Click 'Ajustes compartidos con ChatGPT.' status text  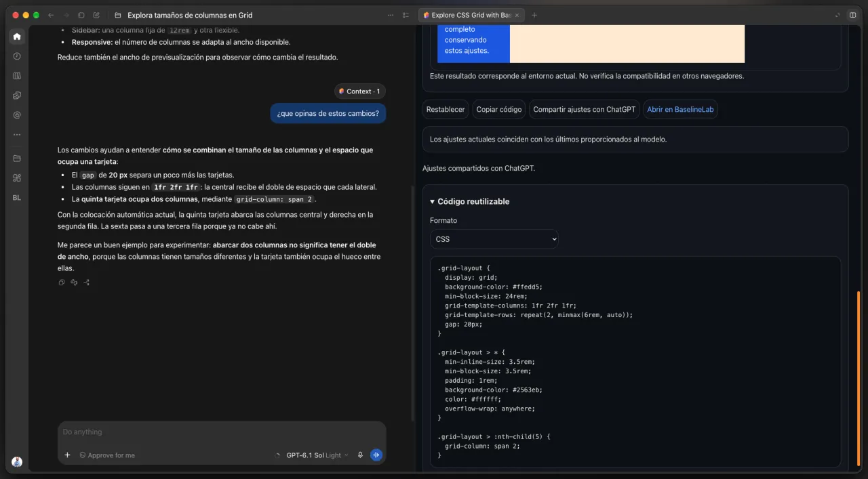click(479, 168)
